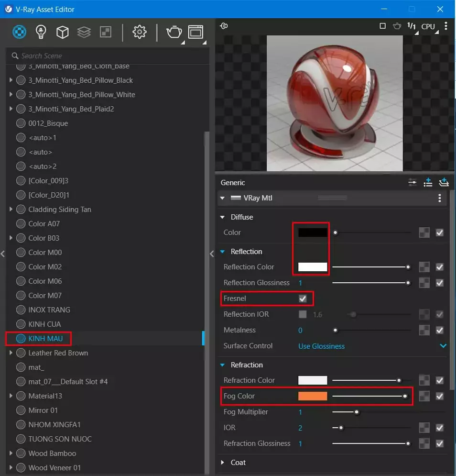Switch render engine from CPU
The width and height of the screenshot is (456, 476).
(x=428, y=26)
